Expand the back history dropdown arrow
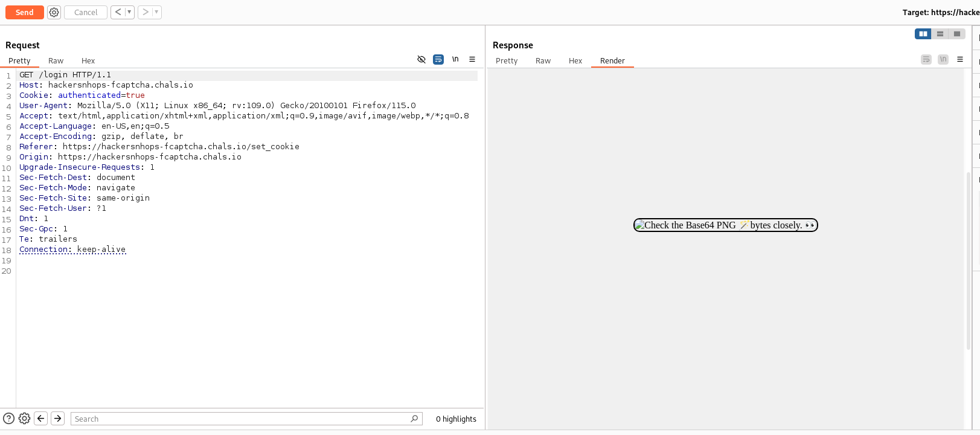 click(129, 12)
